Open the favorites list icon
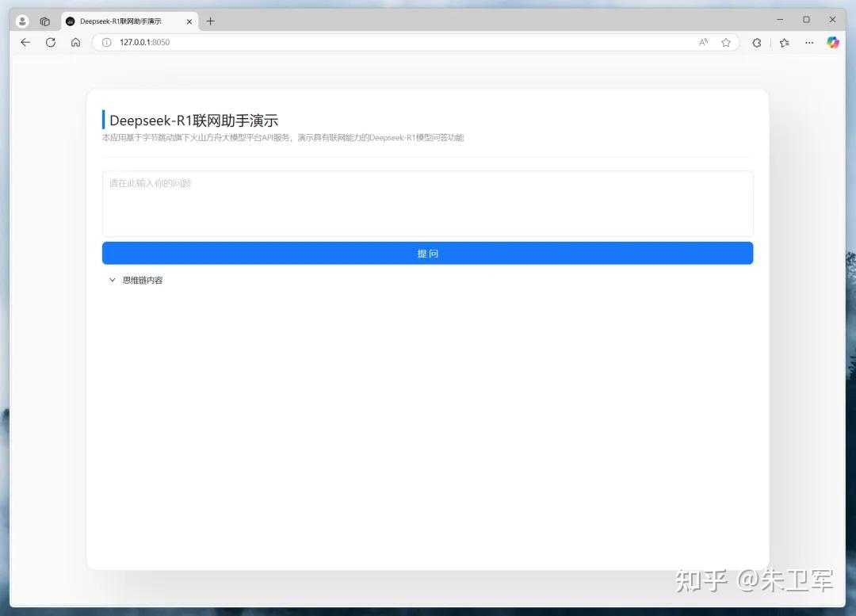 [x=784, y=42]
